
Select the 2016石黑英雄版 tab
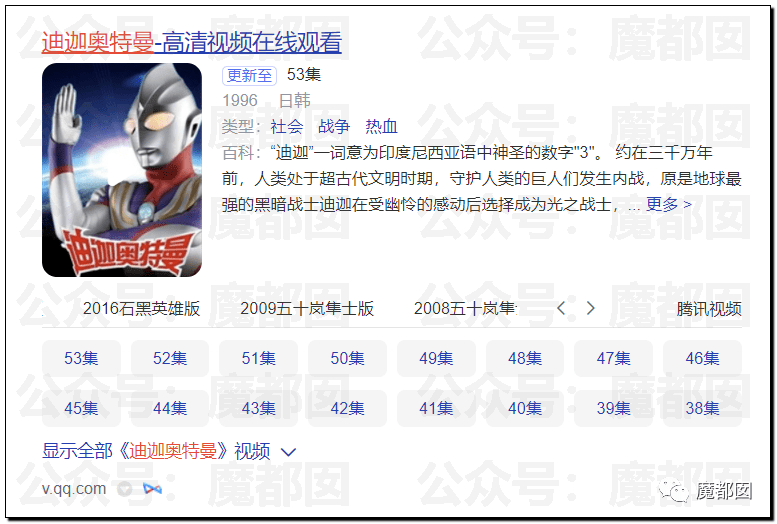tap(142, 308)
